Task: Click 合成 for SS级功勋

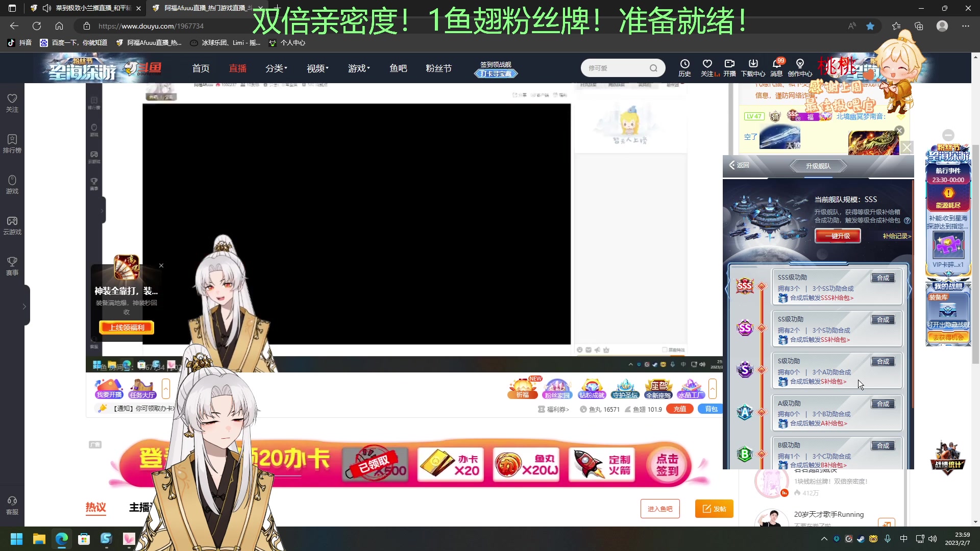Action: (x=883, y=320)
